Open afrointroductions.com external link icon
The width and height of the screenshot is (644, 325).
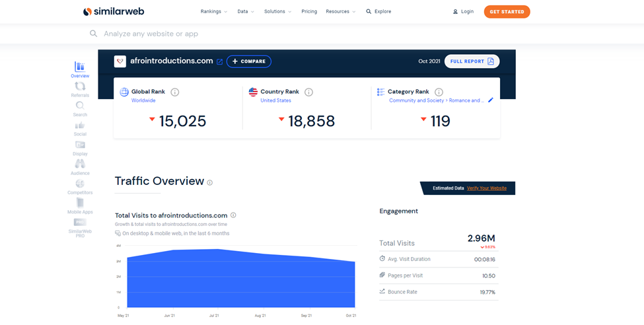tap(219, 61)
